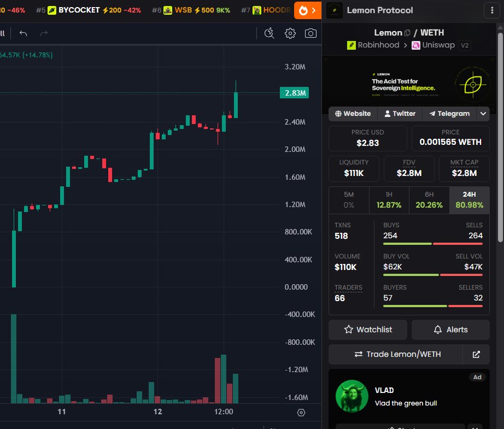Click the Lemon Protocol logo icon
This screenshot has width=504, height=429.
tap(335, 10)
